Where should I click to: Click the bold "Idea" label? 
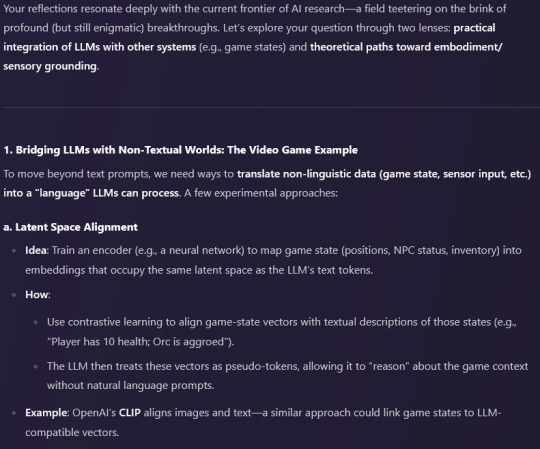(36, 250)
